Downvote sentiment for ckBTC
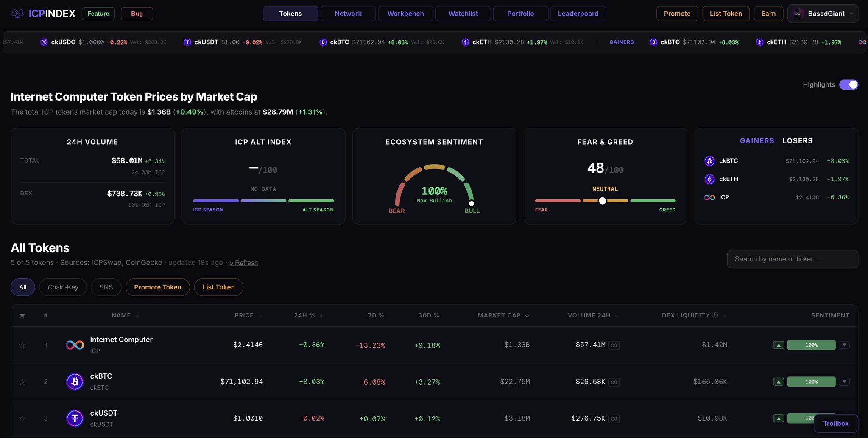This screenshot has height=438, width=868. [844, 382]
